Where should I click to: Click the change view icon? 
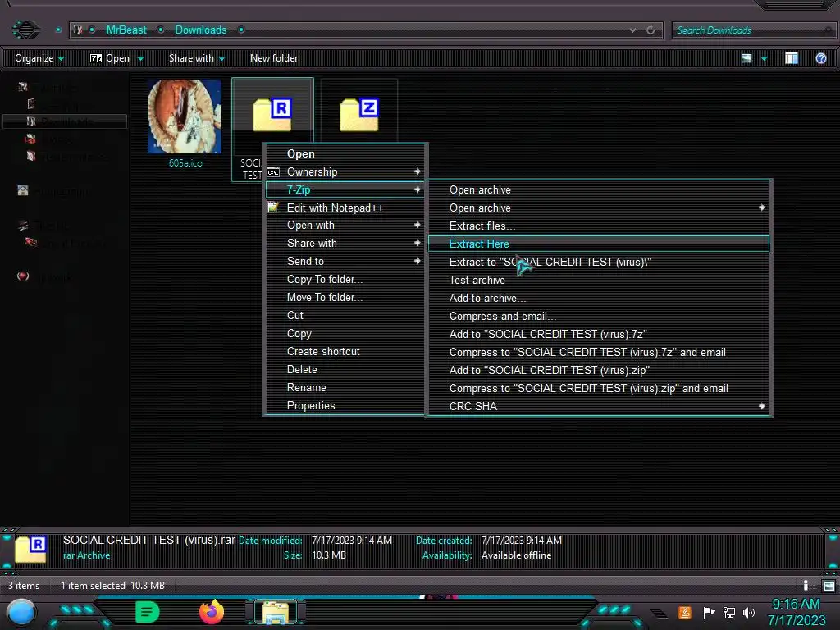(746, 58)
